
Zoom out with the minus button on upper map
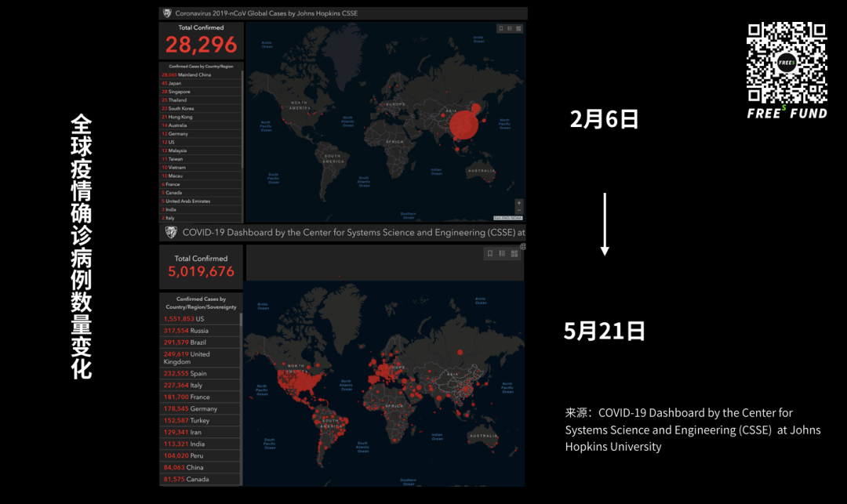tap(518, 210)
